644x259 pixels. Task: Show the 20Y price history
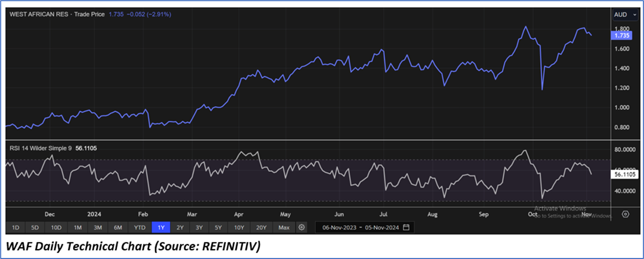(261, 227)
